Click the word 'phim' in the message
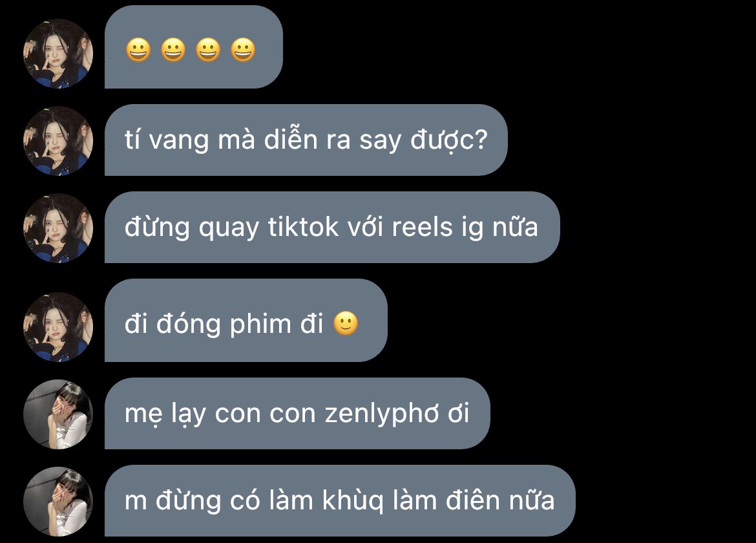Image resolution: width=756 pixels, height=543 pixels. coord(260,325)
